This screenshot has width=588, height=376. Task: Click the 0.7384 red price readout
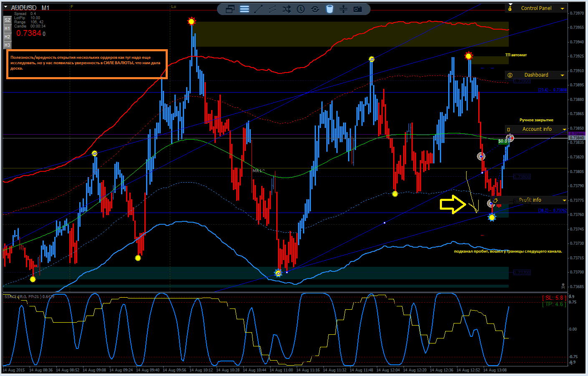pyautogui.click(x=29, y=33)
